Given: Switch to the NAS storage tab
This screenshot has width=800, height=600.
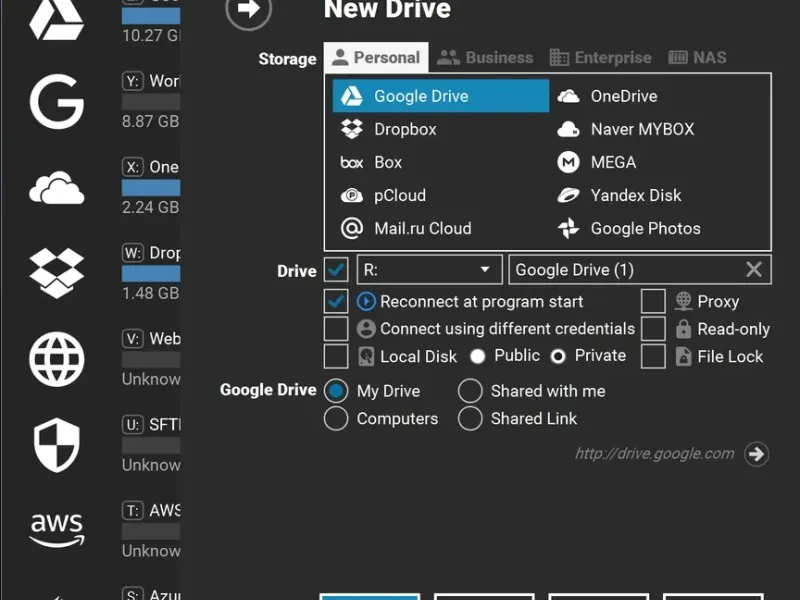Looking at the screenshot, I should (697, 58).
